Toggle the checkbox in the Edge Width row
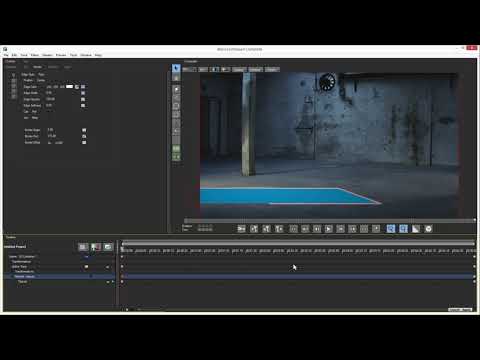The height and width of the screenshot is (360, 480). tap(83, 93)
